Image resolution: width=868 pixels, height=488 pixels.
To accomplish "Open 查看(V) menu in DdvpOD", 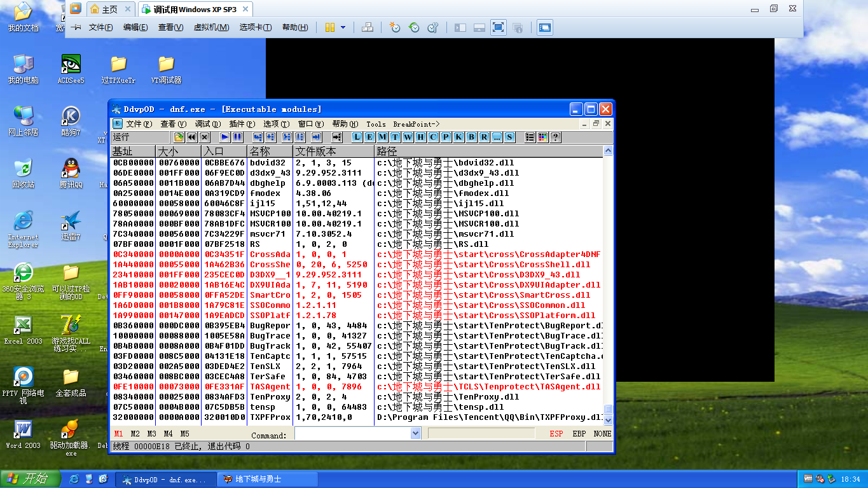I will click(x=174, y=124).
